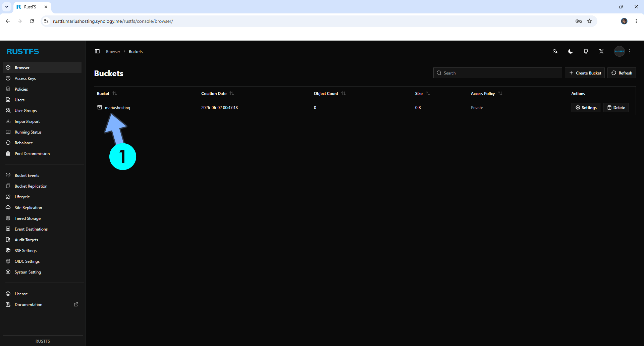View the License page
Screen dimensions: 644x346
(x=42, y=294)
